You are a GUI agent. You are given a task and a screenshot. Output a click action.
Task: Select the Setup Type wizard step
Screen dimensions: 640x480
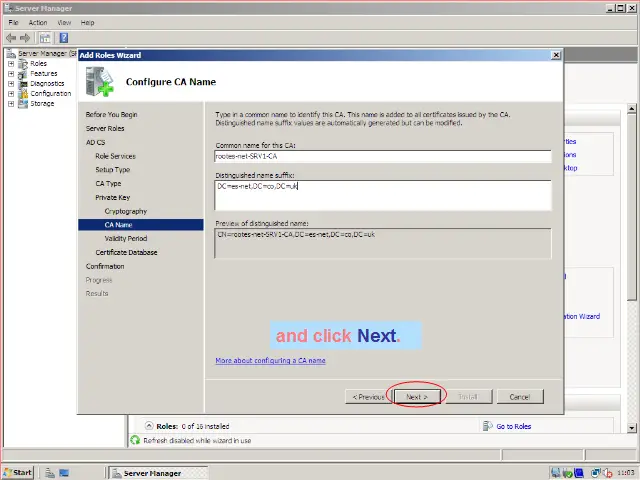pyautogui.click(x=112, y=170)
